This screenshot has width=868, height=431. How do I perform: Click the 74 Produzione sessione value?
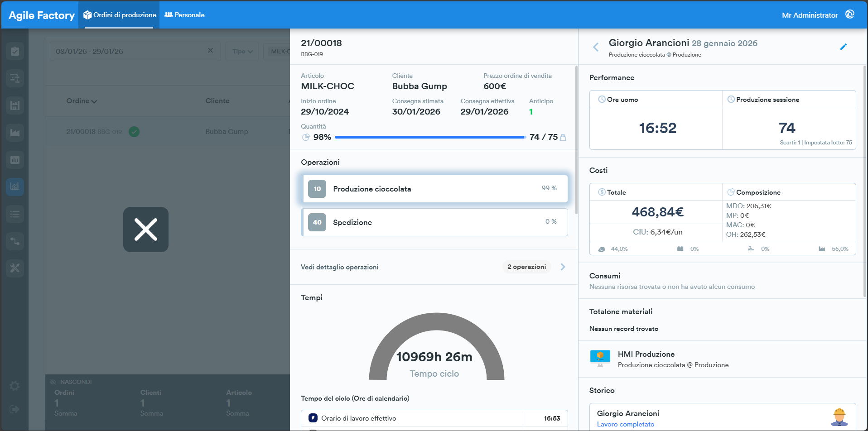tap(787, 128)
